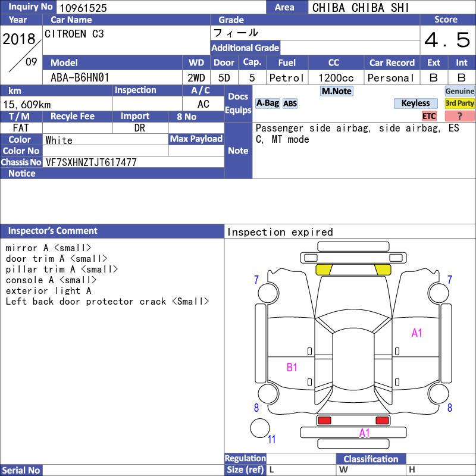Click the car name CITROEN C3
Screen dimensions: 476x476
[x=74, y=34]
